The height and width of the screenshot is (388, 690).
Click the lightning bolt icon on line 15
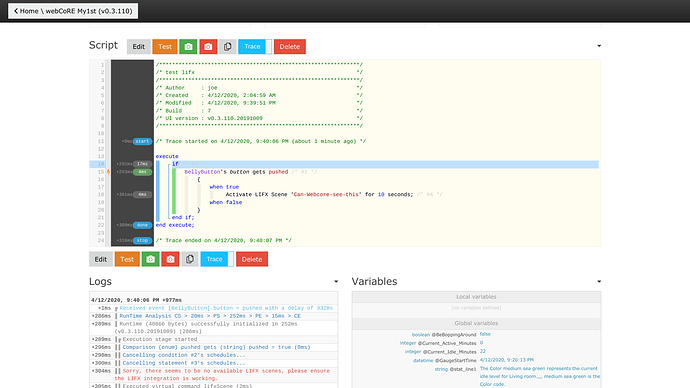click(109, 172)
